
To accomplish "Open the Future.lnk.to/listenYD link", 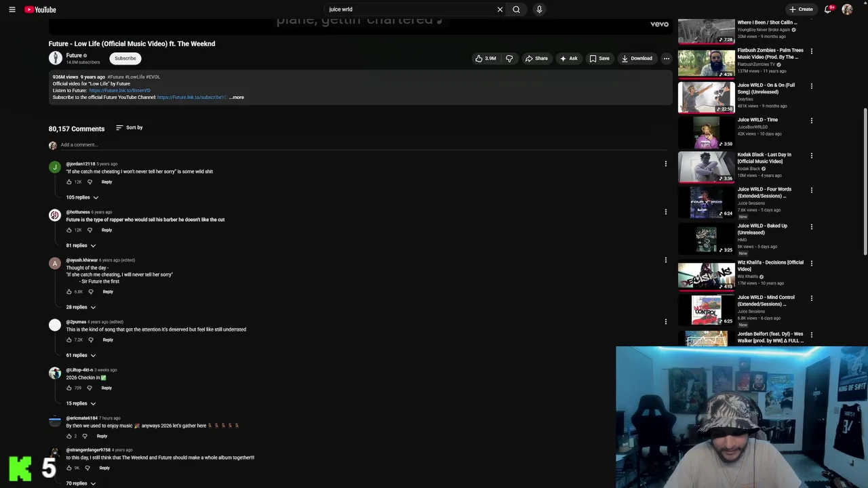I will click(119, 91).
